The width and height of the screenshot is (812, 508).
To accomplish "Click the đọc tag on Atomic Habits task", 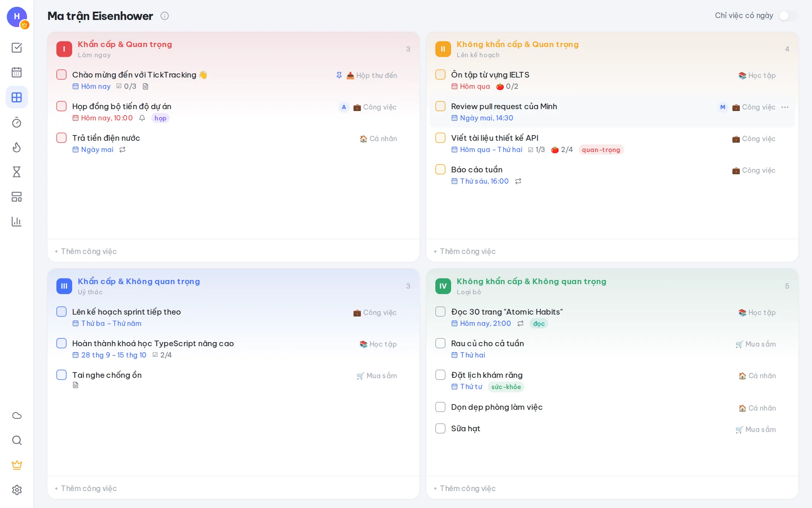I will tap(539, 324).
